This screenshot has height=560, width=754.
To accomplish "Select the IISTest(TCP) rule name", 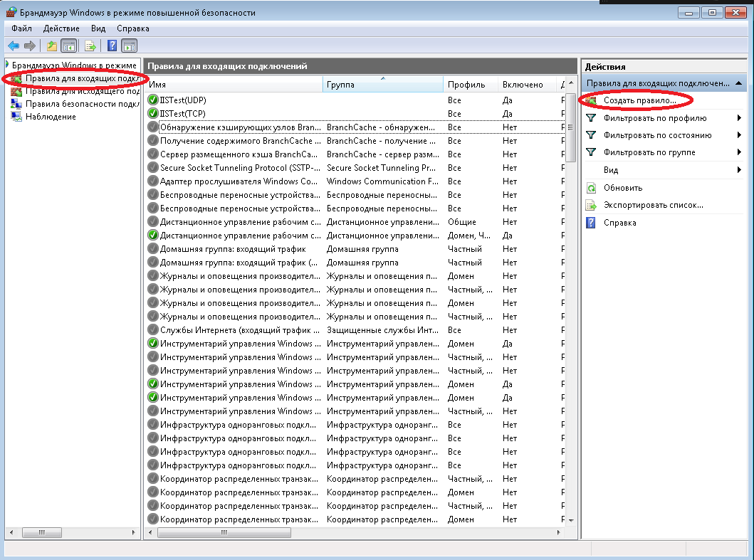I will [x=182, y=113].
